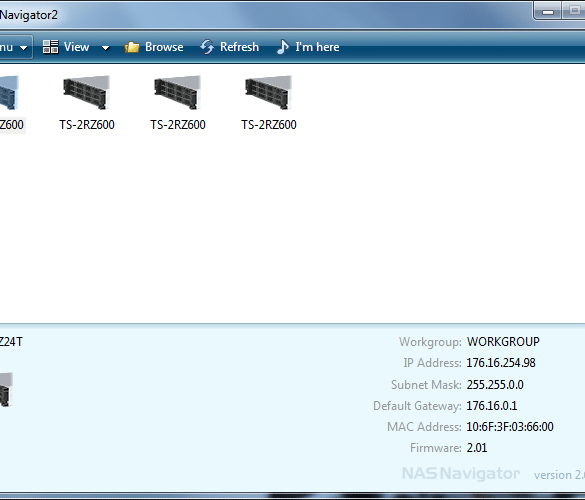Click the View grid icon in toolbar
This screenshot has width=585, height=500.
(x=50, y=47)
